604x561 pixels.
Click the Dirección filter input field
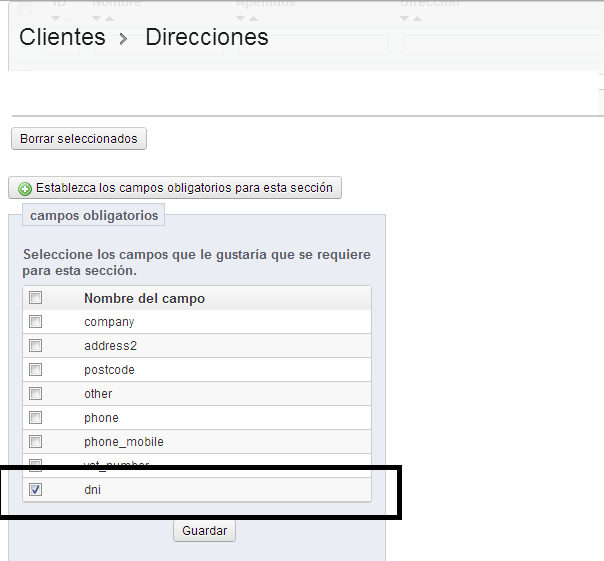pos(500,46)
